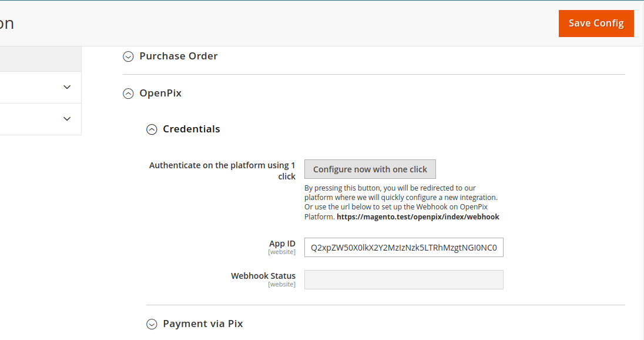Click the App ID label
The width and height of the screenshot is (644, 340).
[282, 244]
